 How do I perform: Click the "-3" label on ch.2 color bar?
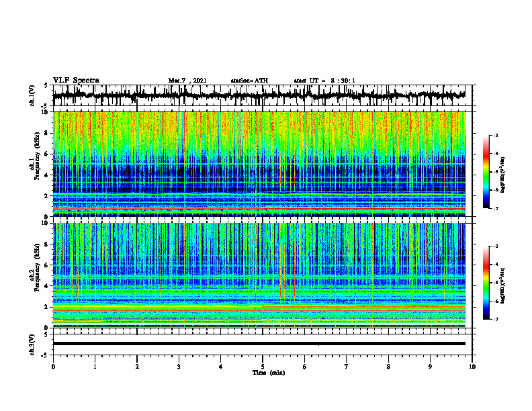[x=496, y=246]
